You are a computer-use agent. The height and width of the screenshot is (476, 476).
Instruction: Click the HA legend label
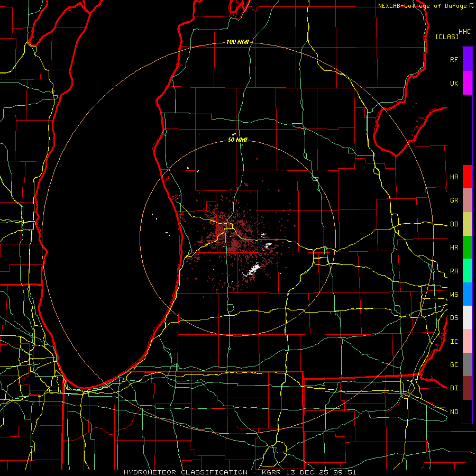pyautogui.click(x=454, y=177)
